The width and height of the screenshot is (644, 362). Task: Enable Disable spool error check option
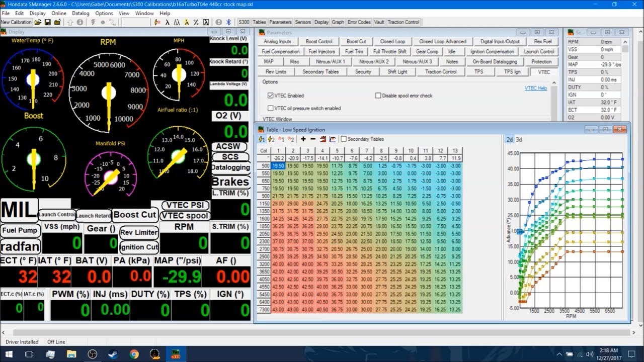point(378,96)
